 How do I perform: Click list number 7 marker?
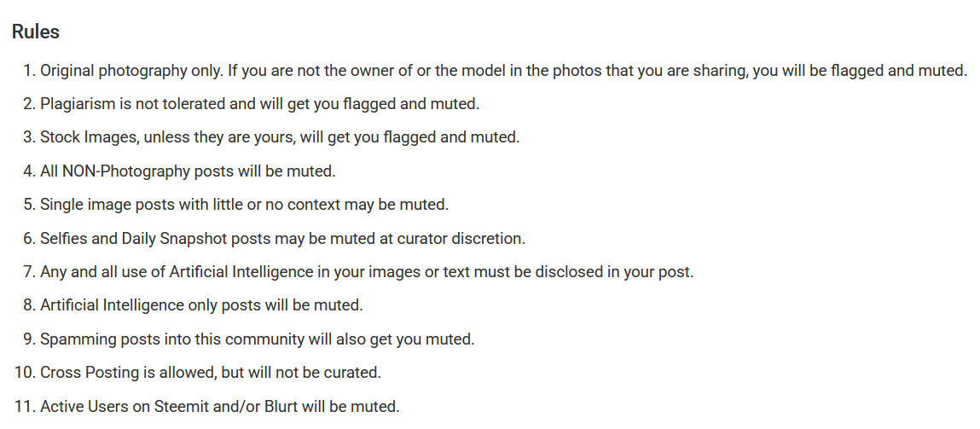click(28, 272)
